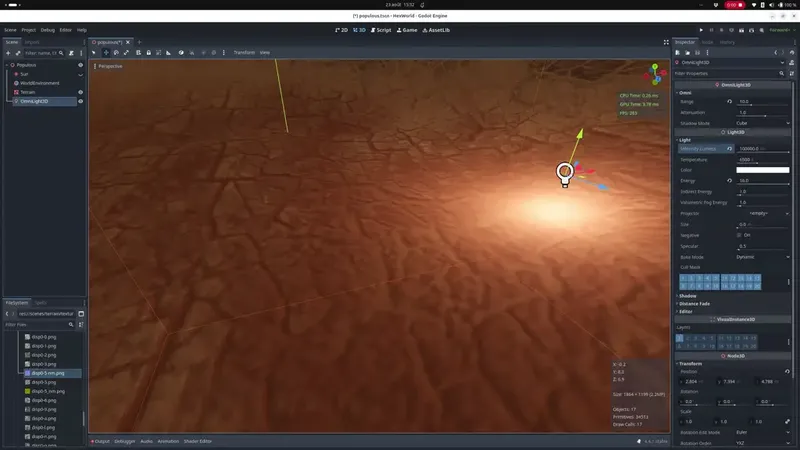Switch to the AssetLib workspace
The image size is (800, 450).
(x=436, y=30)
